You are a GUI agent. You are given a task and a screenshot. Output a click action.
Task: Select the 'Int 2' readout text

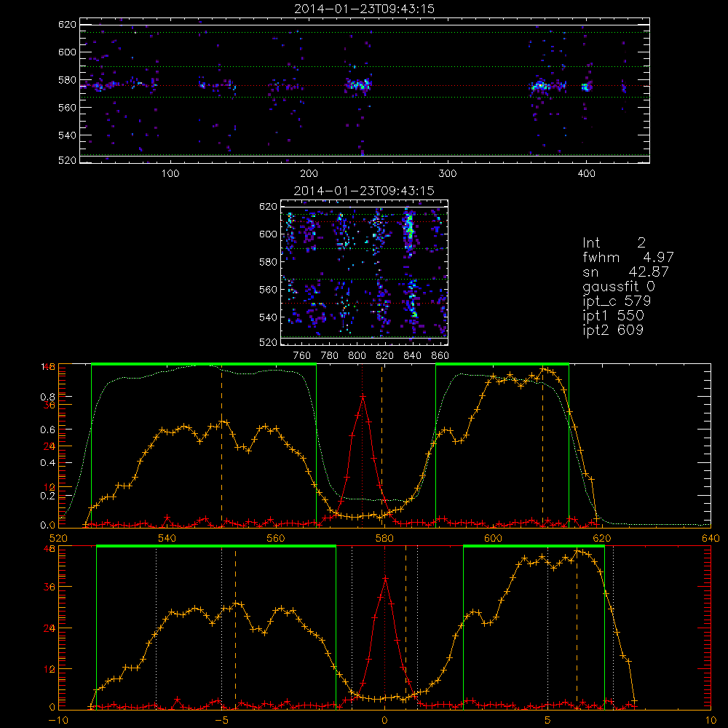[x=614, y=242]
